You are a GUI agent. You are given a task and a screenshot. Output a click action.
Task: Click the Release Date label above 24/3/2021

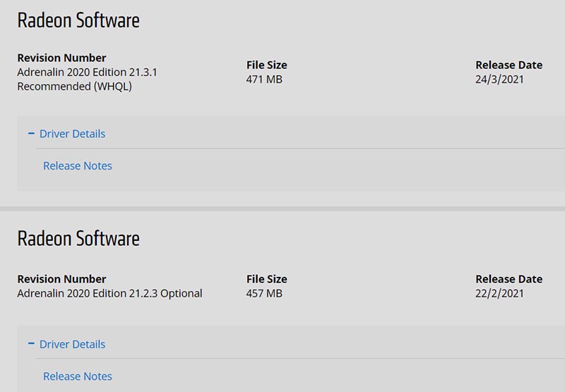509,65
